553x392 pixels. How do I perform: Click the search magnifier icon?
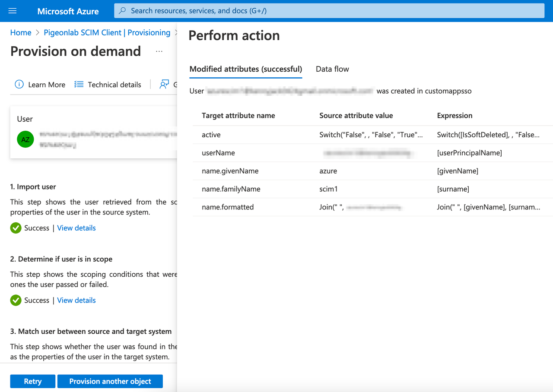pos(123,11)
